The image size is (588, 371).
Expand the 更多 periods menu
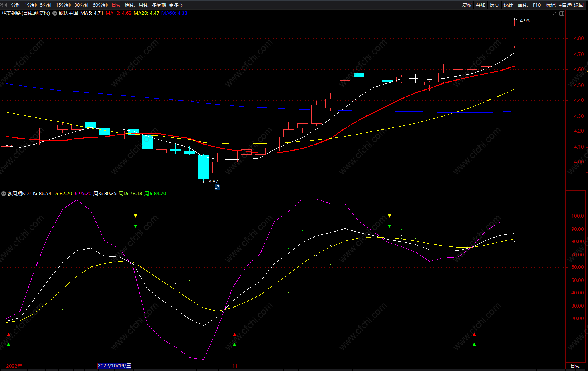click(176, 5)
